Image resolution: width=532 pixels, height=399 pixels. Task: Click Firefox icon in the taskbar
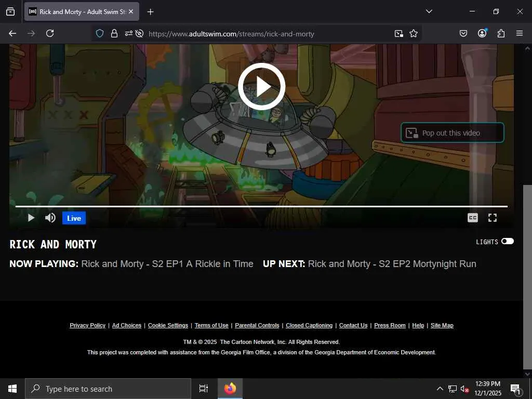[x=230, y=389]
